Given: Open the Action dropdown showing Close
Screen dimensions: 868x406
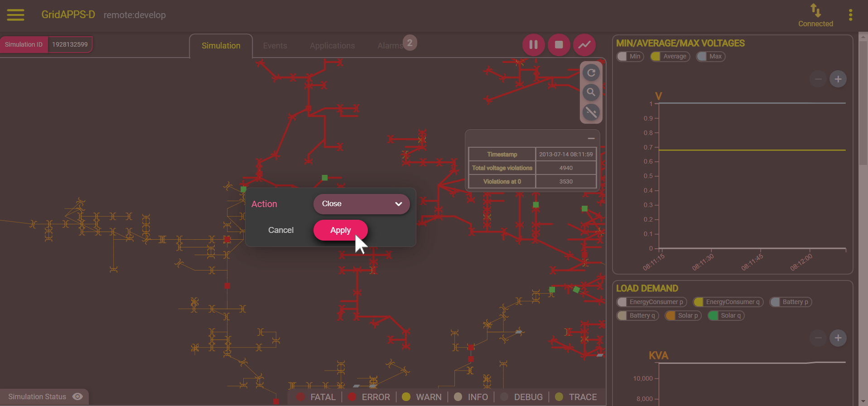Looking at the screenshot, I should tap(362, 204).
